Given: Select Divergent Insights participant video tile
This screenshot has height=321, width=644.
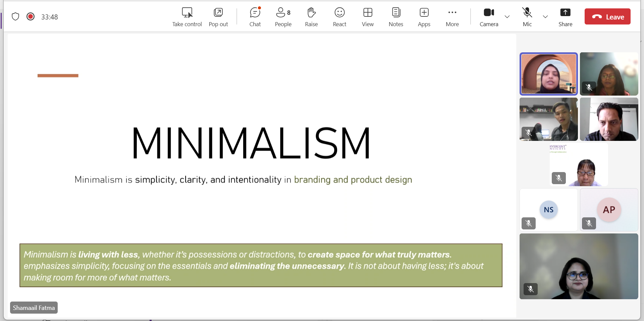Looking at the screenshot, I should coord(579,164).
